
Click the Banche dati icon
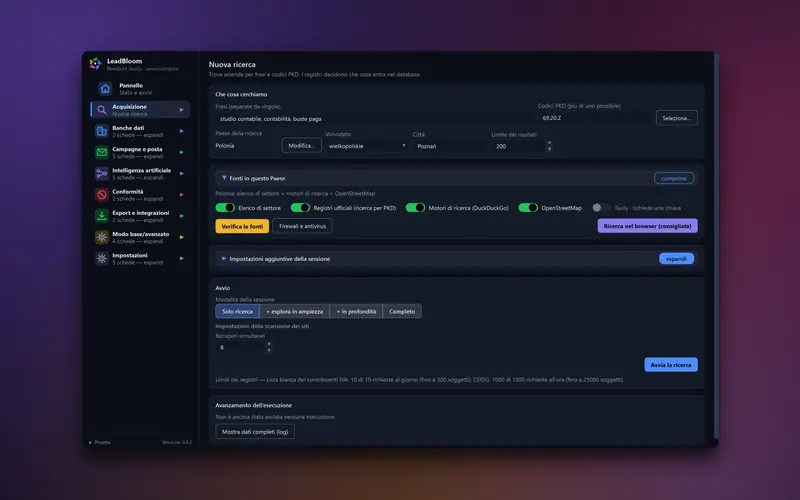102,131
